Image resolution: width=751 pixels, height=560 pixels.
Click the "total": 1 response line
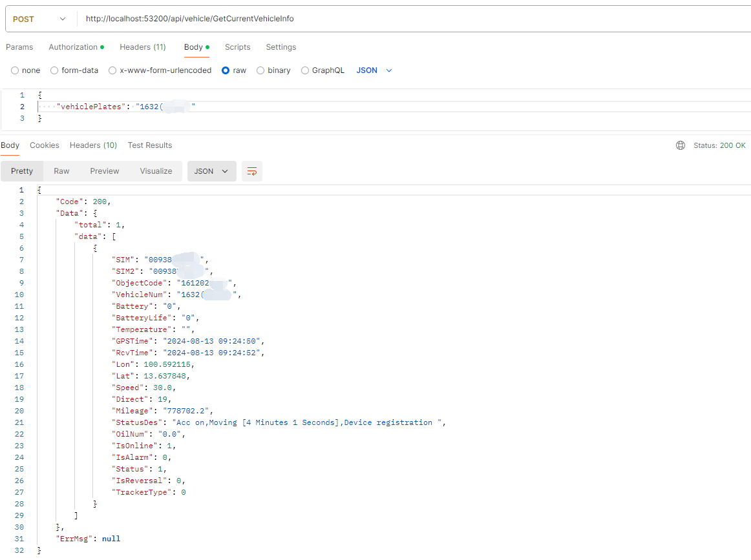click(x=100, y=225)
